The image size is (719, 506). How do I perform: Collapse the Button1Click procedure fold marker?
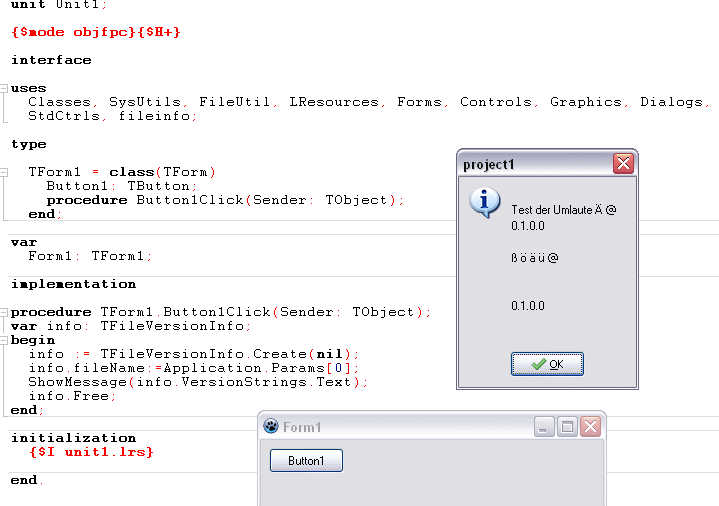[4, 312]
